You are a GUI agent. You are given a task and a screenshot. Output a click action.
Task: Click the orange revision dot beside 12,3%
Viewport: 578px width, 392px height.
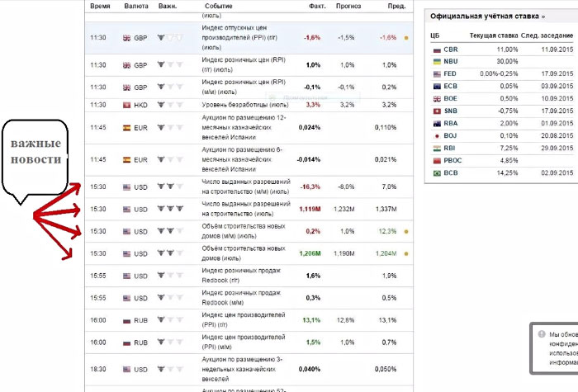click(x=406, y=232)
